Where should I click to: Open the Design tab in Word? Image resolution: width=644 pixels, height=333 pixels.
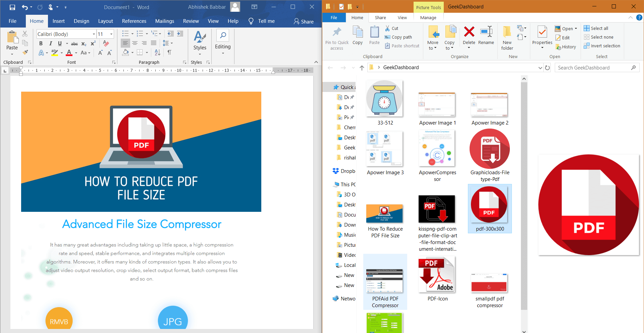[x=82, y=21]
